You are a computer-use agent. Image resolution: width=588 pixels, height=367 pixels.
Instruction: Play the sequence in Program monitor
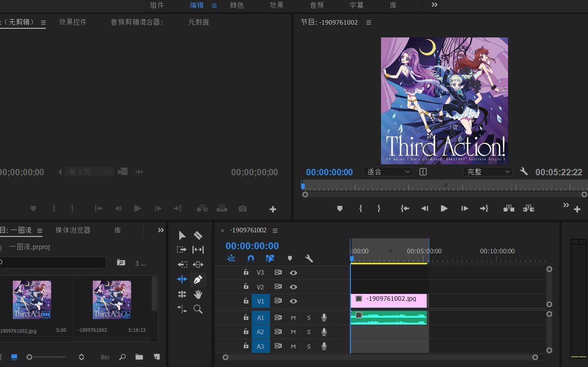(444, 209)
